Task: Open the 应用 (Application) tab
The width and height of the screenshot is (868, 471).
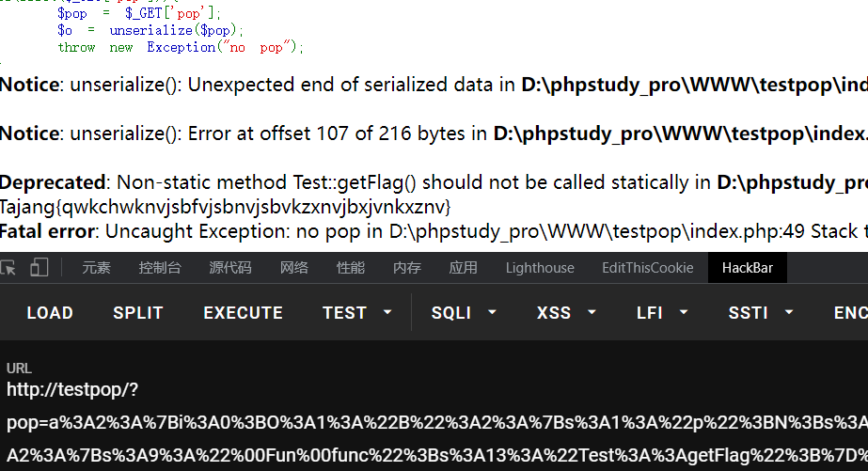Action: click(464, 268)
